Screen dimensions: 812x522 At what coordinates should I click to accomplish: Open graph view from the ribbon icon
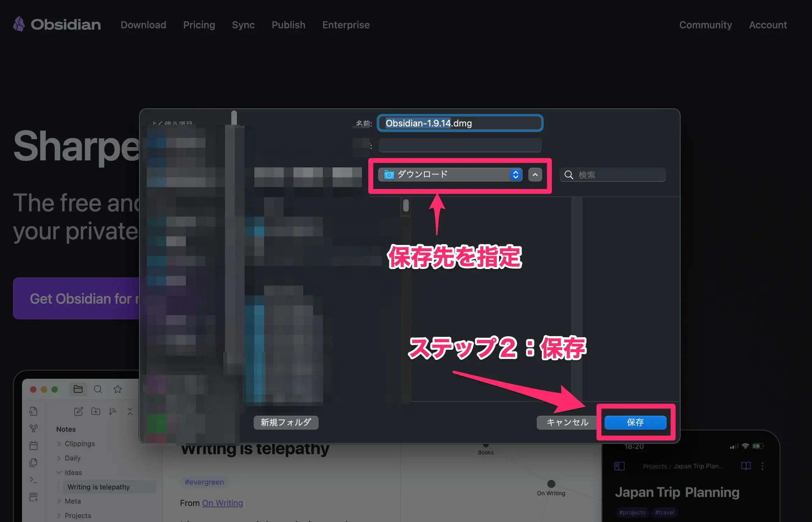(34, 428)
